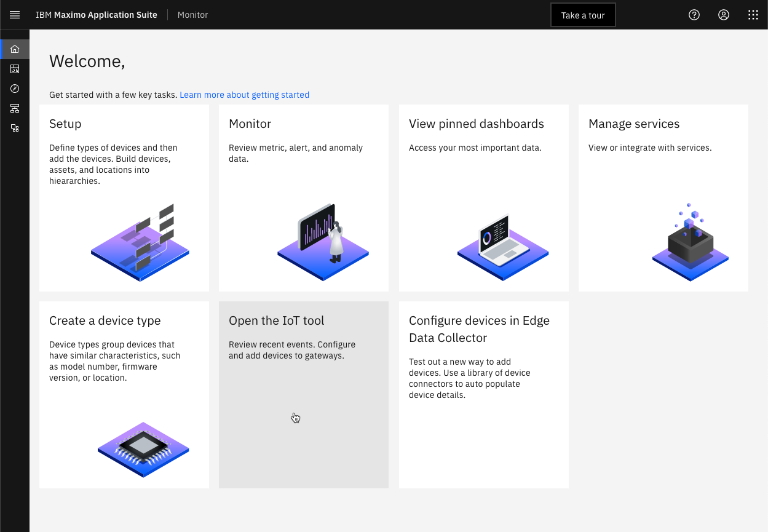Open the bottom sidebar devices icon
The image size is (768, 532).
[15, 128]
